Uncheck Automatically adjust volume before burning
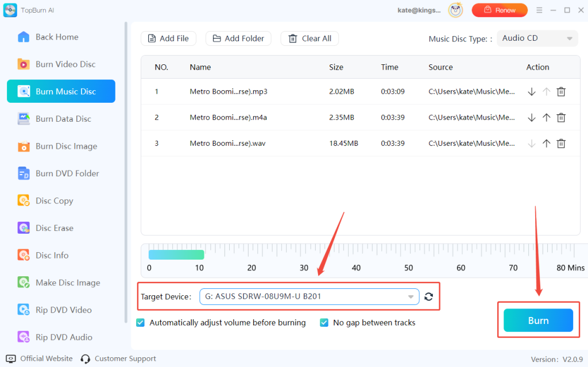The width and height of the screenshot is (588, 367). (x=141, y=323)
